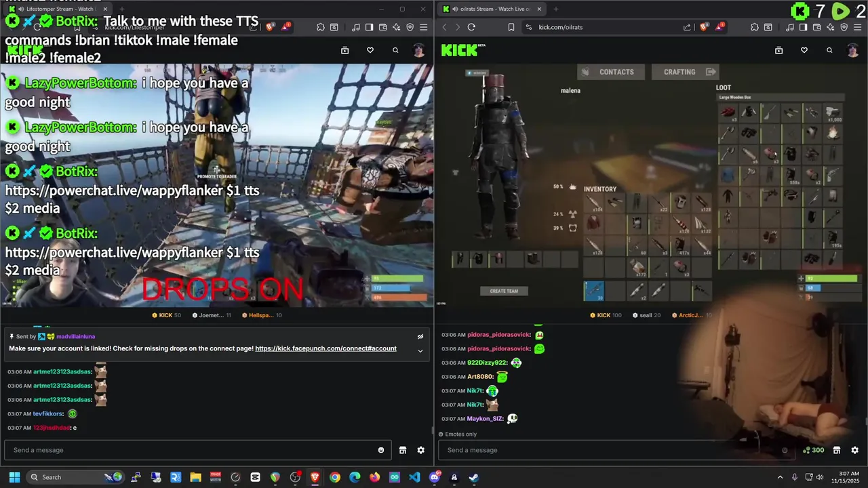Open site settings icon beside kick.com/oilrats URL
This screenshot has width=868, height=488.
click(529, 27)
